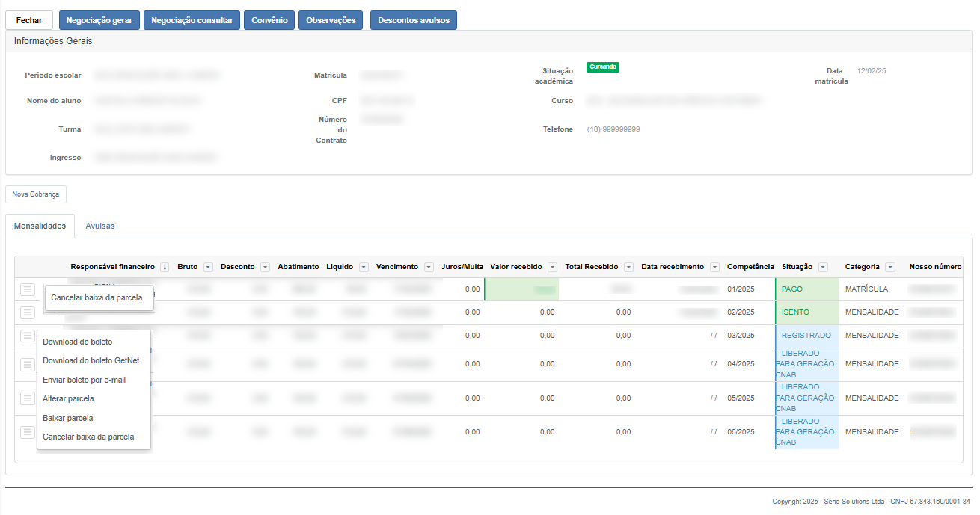Click the Informações Gerais panel title
The width and height of the screenshot is (980, 515).
(53, 41)
